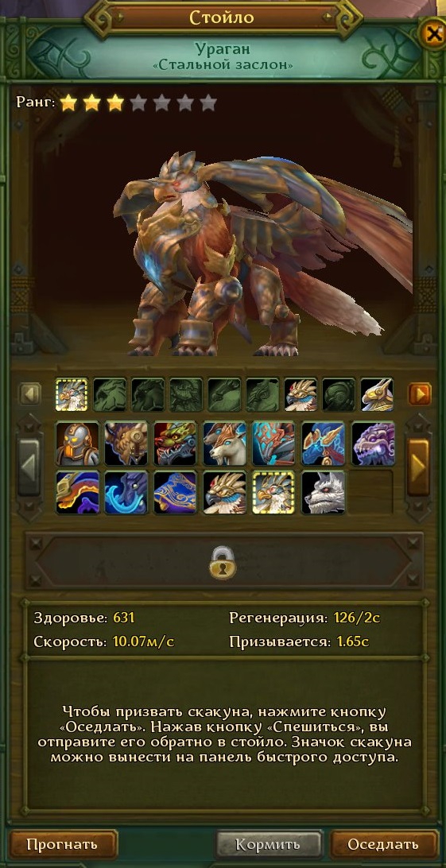Viewport: 446px width, 868px height.
Task: Pick the purple lion mount icon
Action: tap(373, 443)
